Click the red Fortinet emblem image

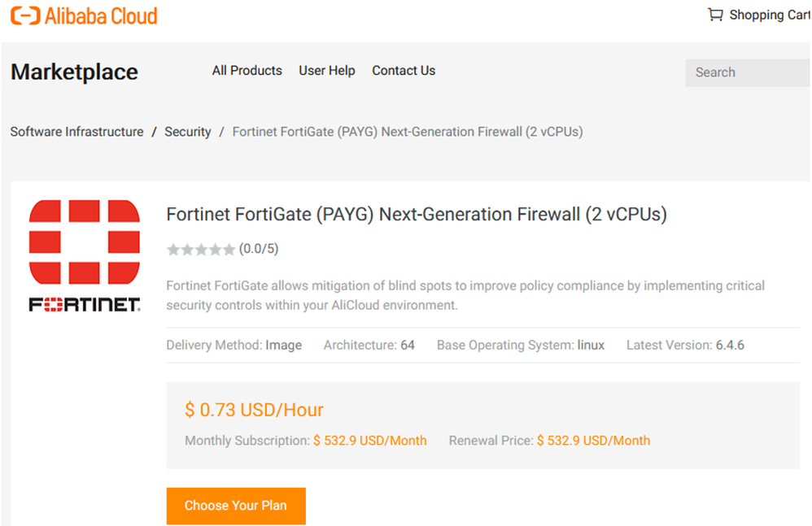(85, 242)
